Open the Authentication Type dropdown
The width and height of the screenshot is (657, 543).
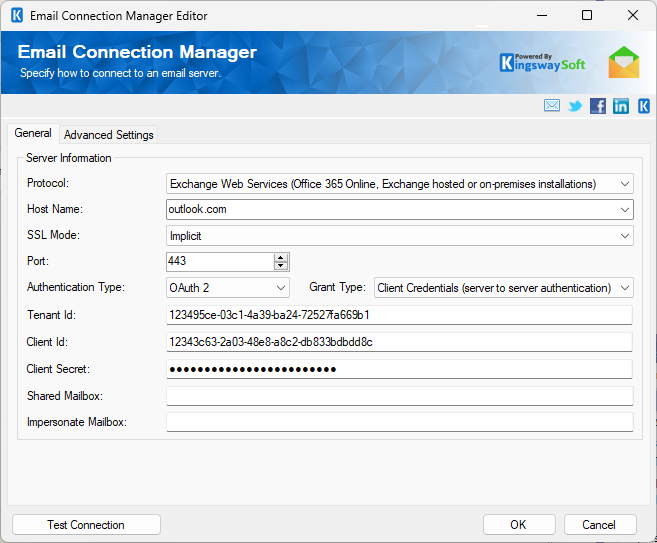pyautogui.click(x=281, y=288)
